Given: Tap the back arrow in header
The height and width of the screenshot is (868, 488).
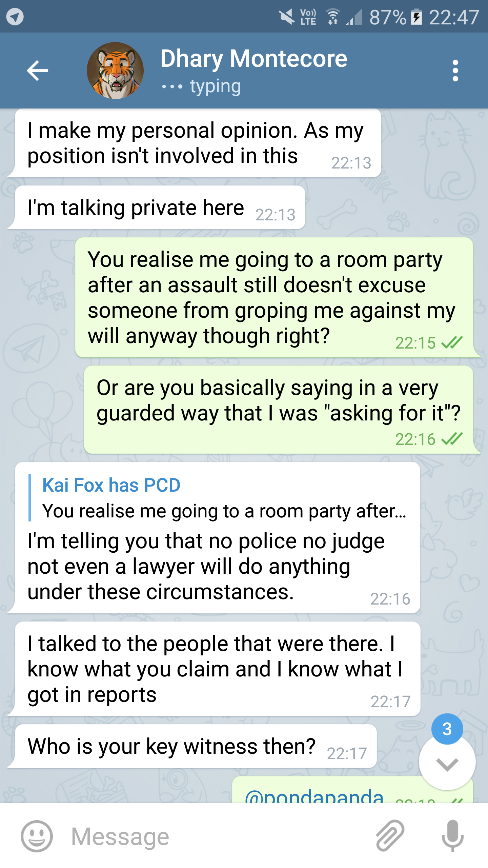Looking at the screenshot, I should pyautogui.click(x=37, y=71).
